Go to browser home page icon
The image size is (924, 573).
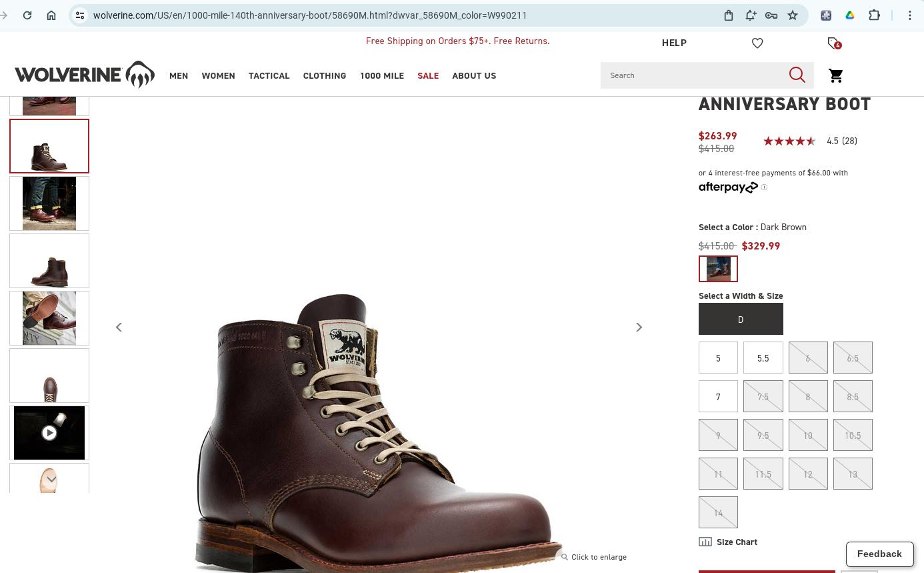pos(51,15)
